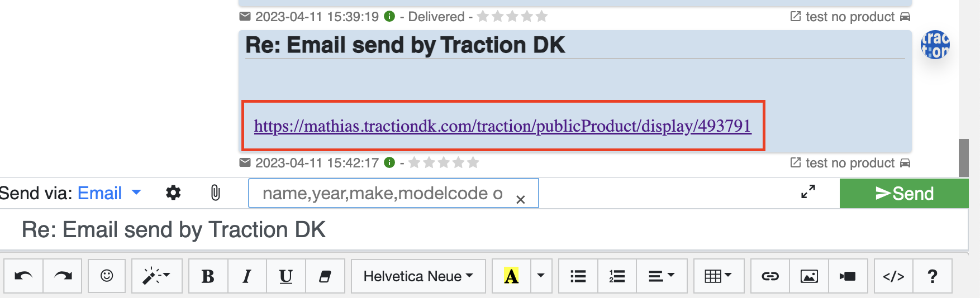The image size is (980, 298).
Task: Open the emoji picker
Action: pyautogui.click(x=107, y=276)
